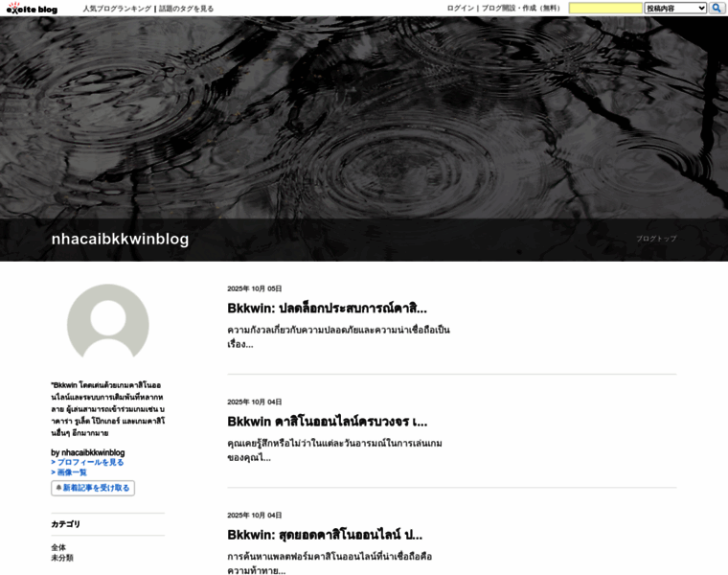Click the nhacaibkkwinblog blog title
Screen dimensions: 728x575
coord(121,239)
